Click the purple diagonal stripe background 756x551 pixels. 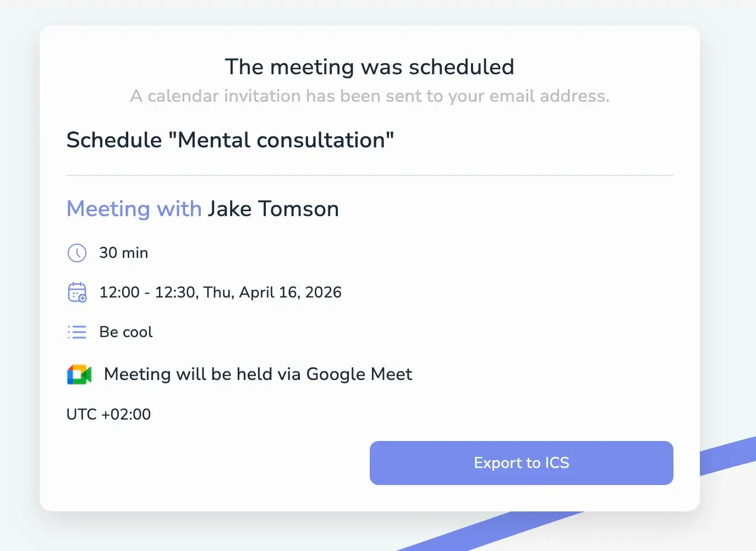pos(726,455)
